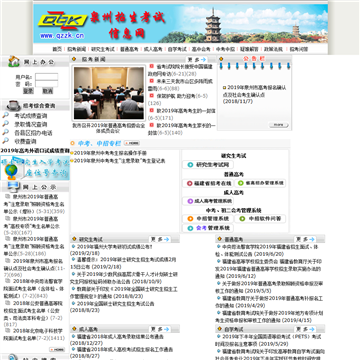Click 更多 in the 普通高考 section header
Image resolution: width=360 pixels, height=360 pixels.
tap(305, 239)
